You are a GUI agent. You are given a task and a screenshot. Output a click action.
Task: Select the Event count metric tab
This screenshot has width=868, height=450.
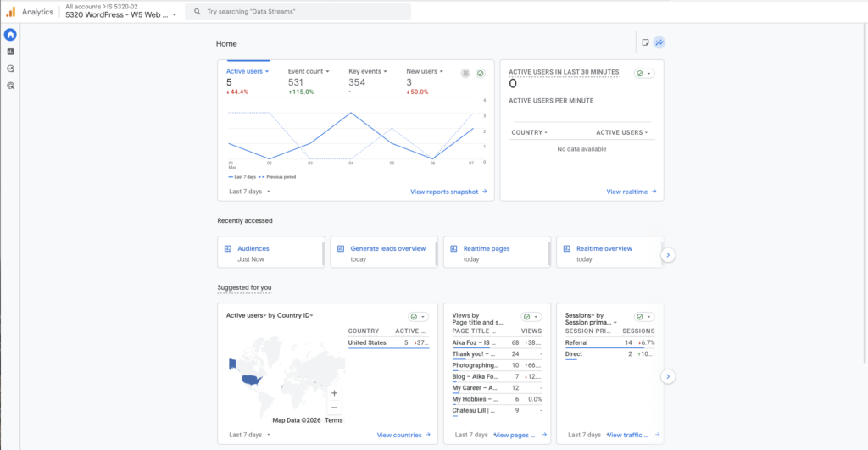pyautogui.click(x=307, y=72)
